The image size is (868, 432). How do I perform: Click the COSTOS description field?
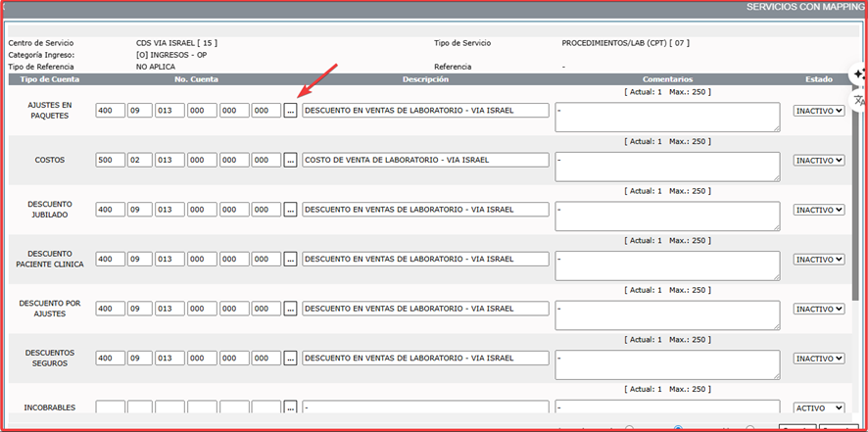coord(425,160)
